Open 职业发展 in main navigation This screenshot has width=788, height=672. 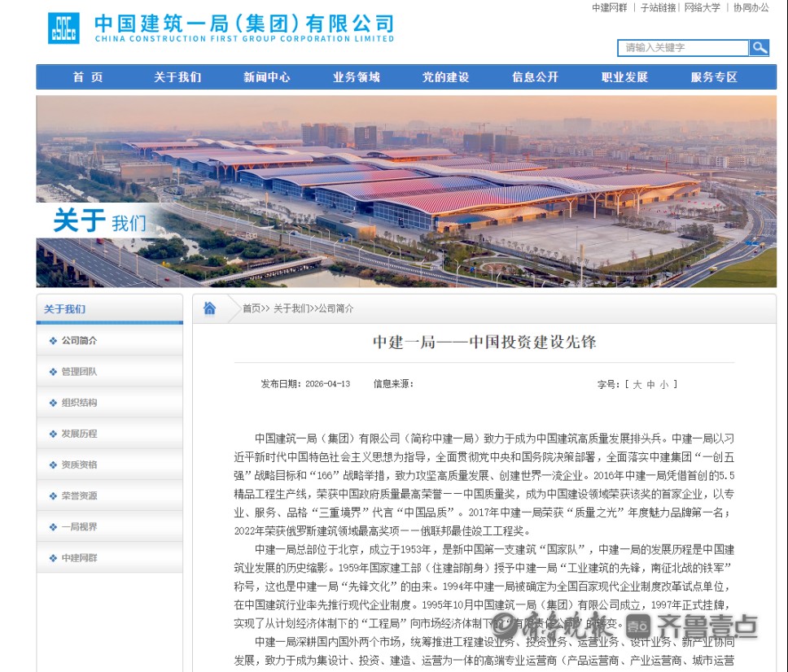pos(624,77)
